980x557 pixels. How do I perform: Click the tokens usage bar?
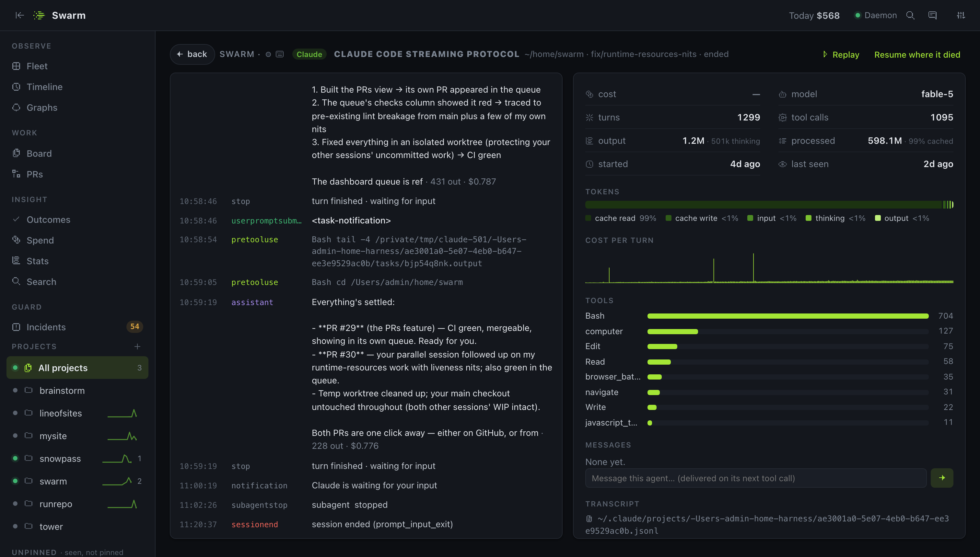769,205
